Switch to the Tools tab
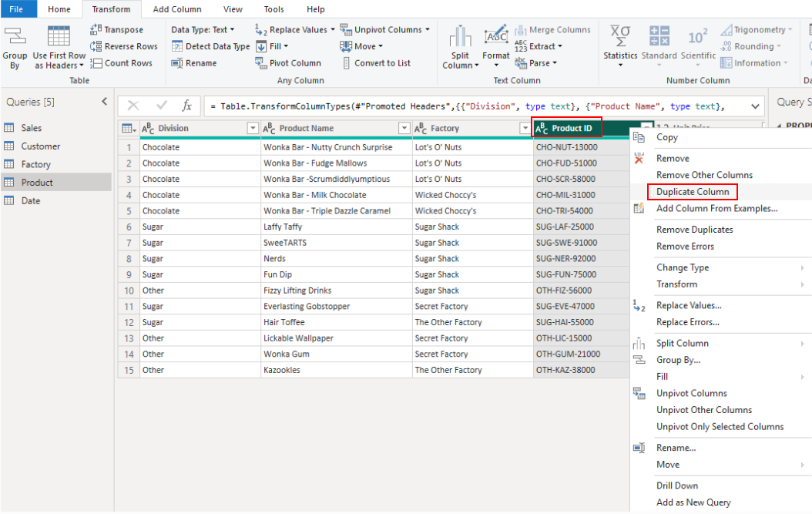 (x=273, y=8)
